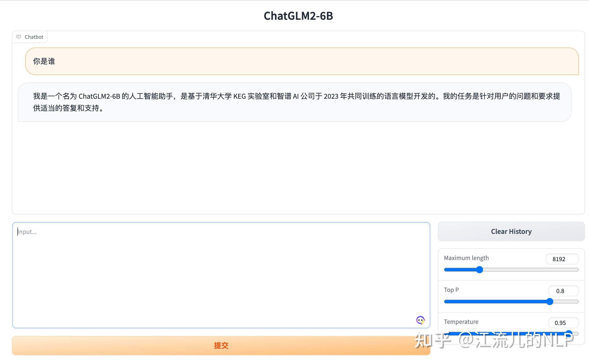Select the user message 你是谁
The width and height of the screenshot is (589, 364).
point(44,61)
